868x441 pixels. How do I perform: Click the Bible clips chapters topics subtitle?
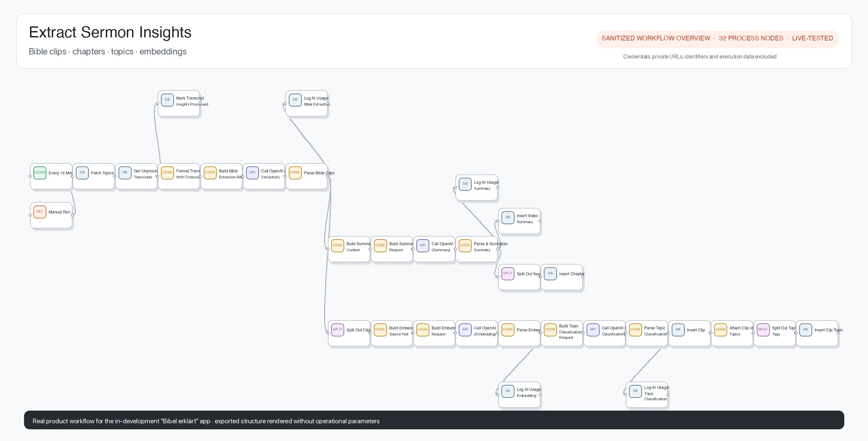[x=107, y=51]
